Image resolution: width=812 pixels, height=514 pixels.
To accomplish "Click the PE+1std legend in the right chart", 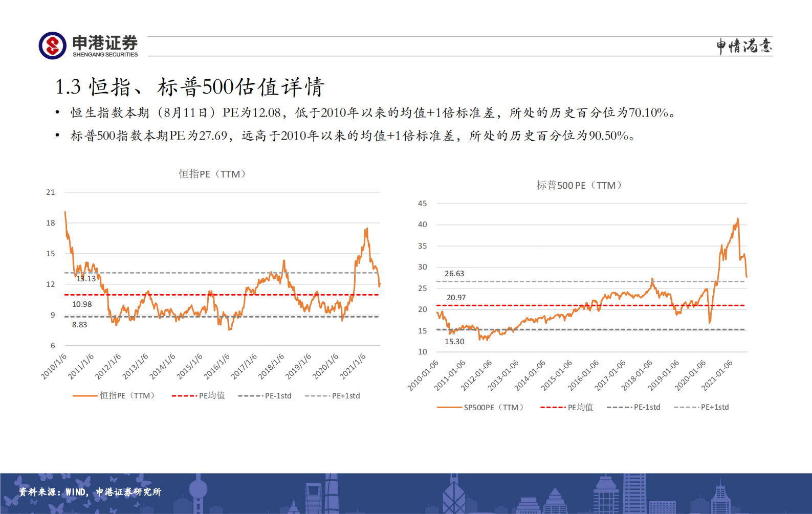I will (701, 407).
